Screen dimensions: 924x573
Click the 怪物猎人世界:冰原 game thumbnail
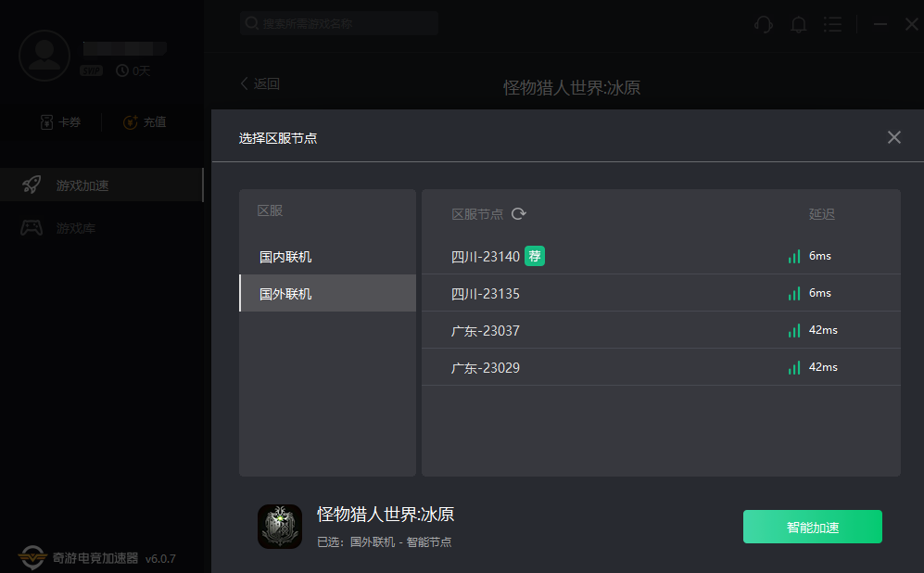[280, 527]
